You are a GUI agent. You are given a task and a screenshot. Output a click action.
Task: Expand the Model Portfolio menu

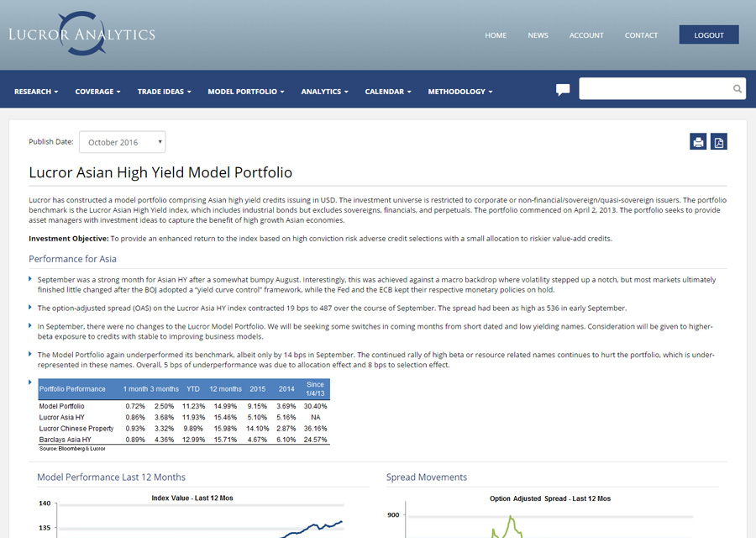[246, 92]
